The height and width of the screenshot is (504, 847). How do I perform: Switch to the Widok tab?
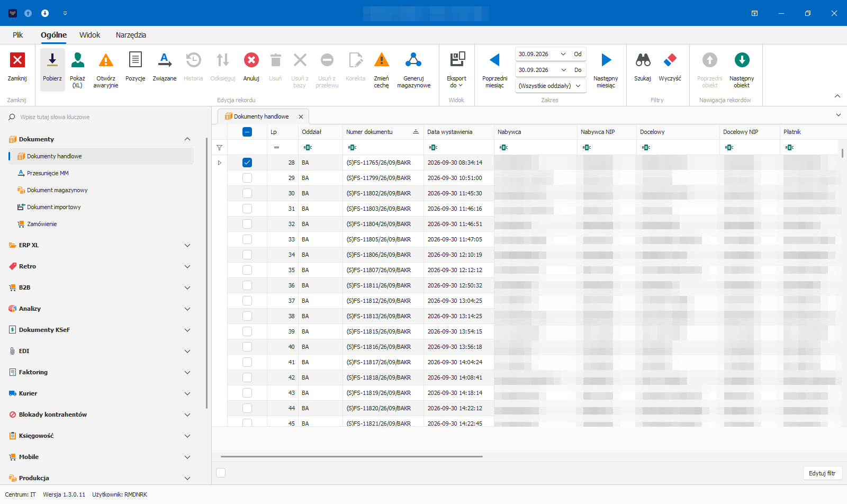[89, 35]
